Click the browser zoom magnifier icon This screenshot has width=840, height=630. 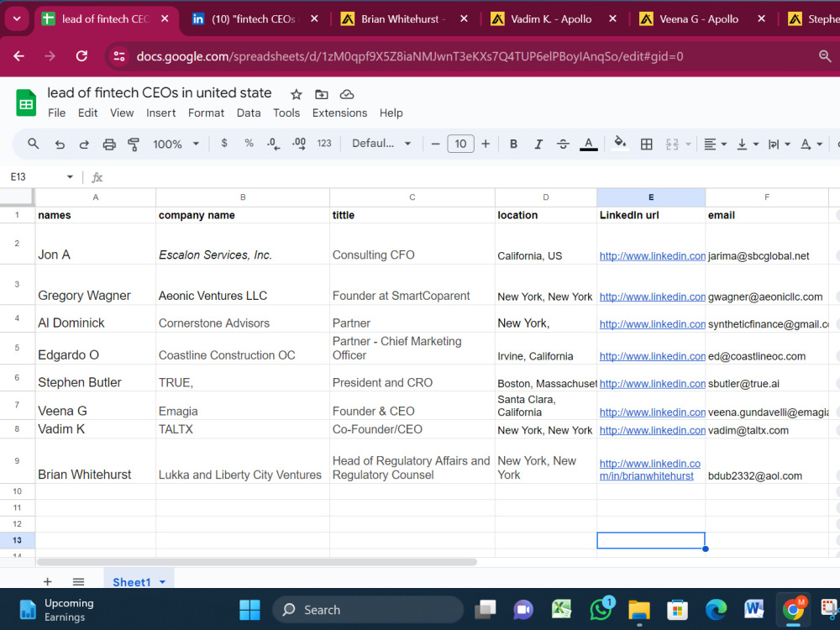825,56
